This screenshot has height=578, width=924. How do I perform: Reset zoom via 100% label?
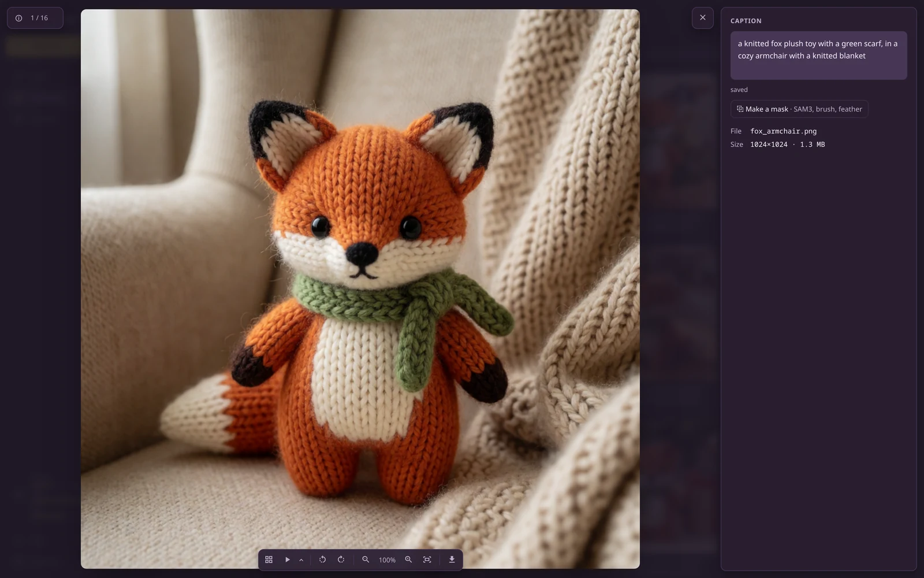click(x=387, y=560)
